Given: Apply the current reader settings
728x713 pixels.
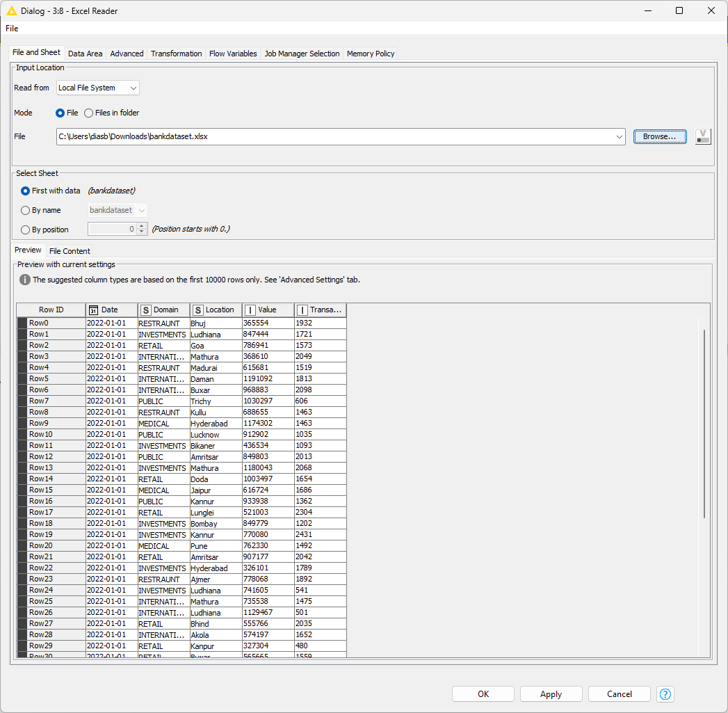Looking at the screenshot, I should pyautogui.click(x=551, y=694).
